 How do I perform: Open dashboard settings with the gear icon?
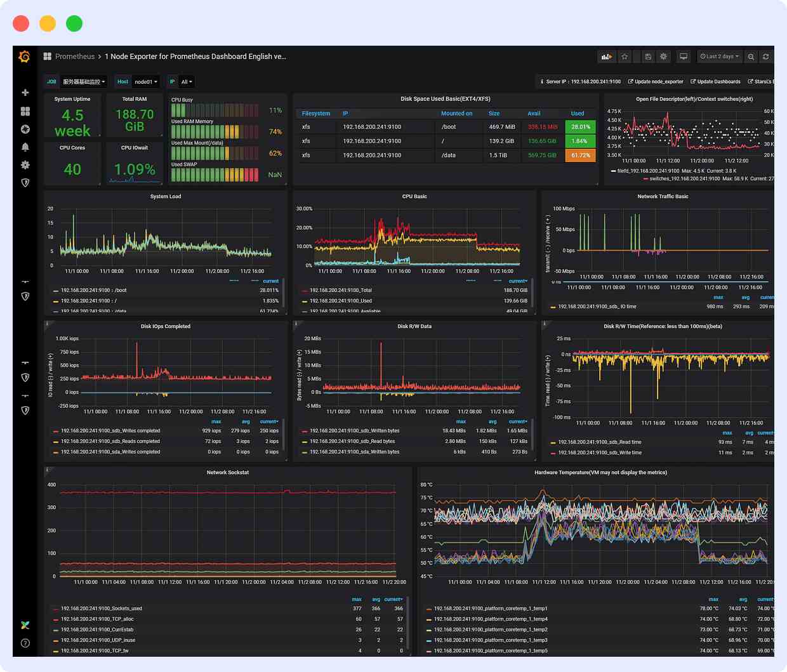pos(663,56)
